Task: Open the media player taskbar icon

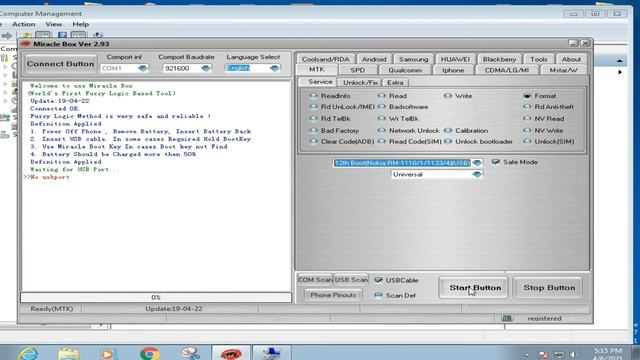Action: (108, 354)
